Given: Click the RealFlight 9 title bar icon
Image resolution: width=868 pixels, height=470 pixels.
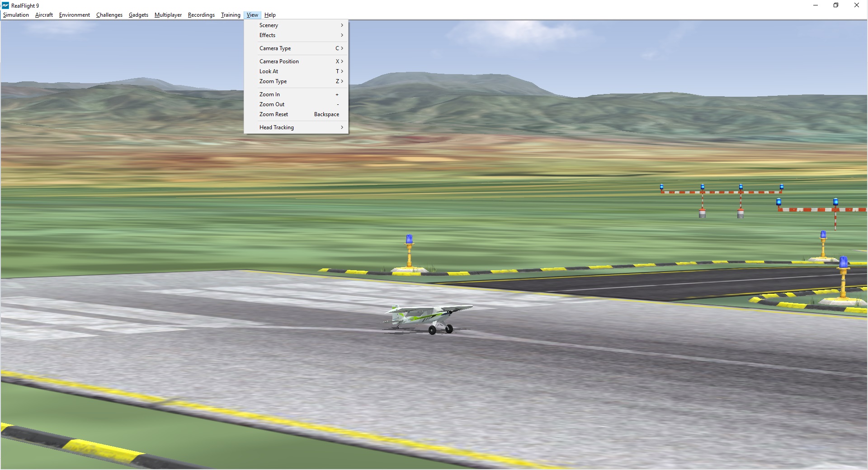Looking at the screenshot, I should [x=5, y=5].
